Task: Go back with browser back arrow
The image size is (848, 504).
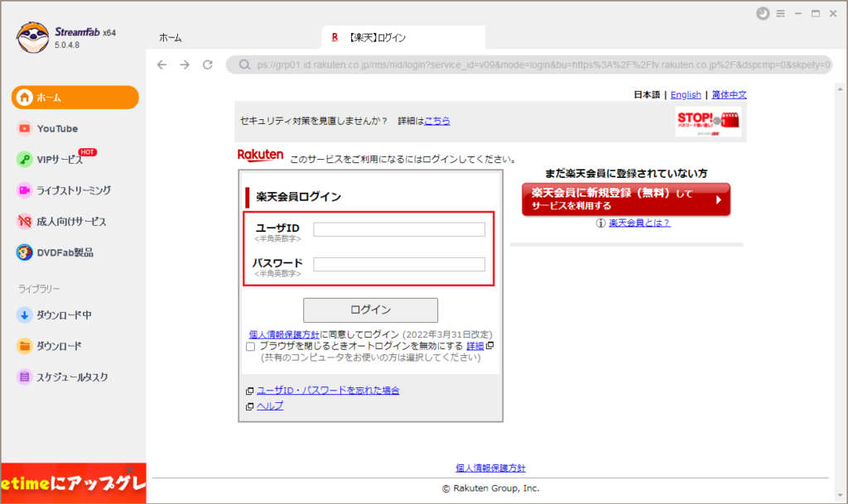Action: (x=161, y=65)
